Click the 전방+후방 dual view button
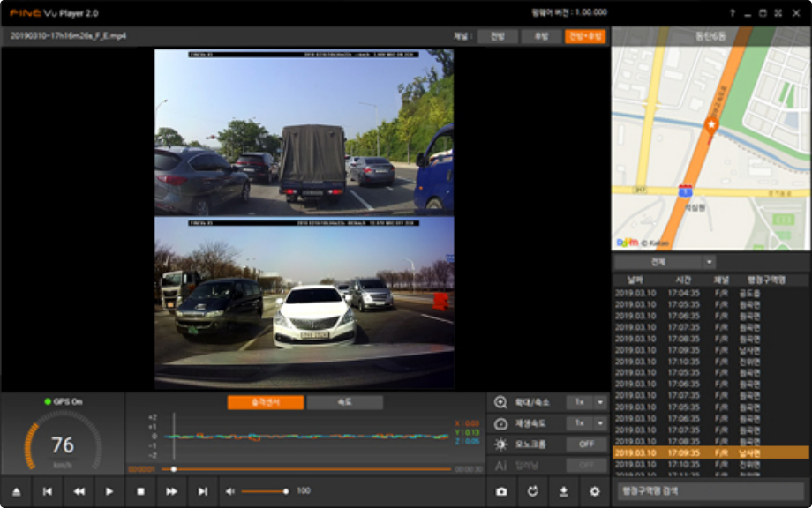 click(587, 36)
